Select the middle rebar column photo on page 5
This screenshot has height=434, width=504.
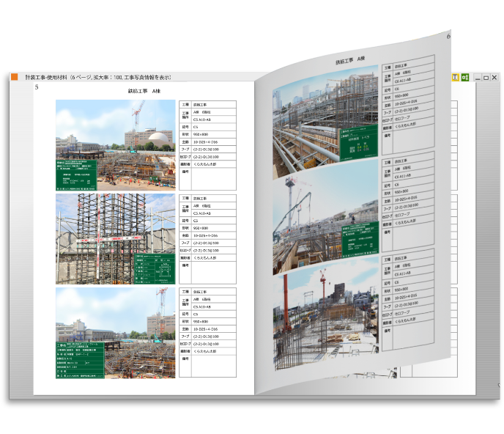116,238
